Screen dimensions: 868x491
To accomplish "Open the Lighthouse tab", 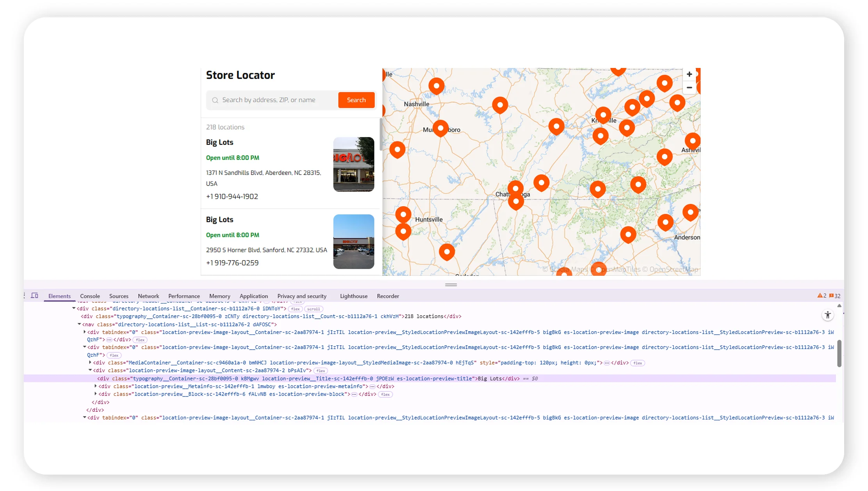I will (x=353, y=296).
